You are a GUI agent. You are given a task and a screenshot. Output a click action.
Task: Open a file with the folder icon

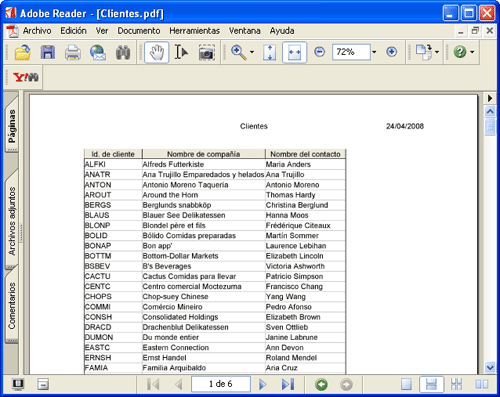point(23,52)
